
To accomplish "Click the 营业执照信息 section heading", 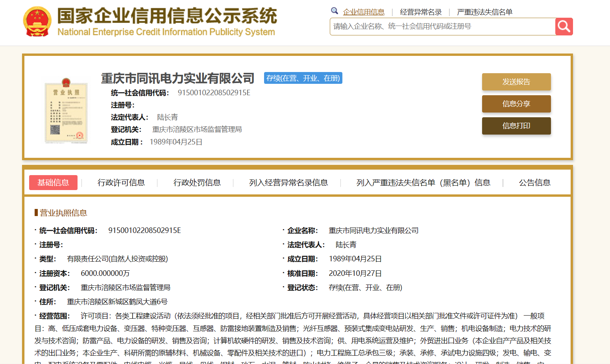I will (63, 213).
